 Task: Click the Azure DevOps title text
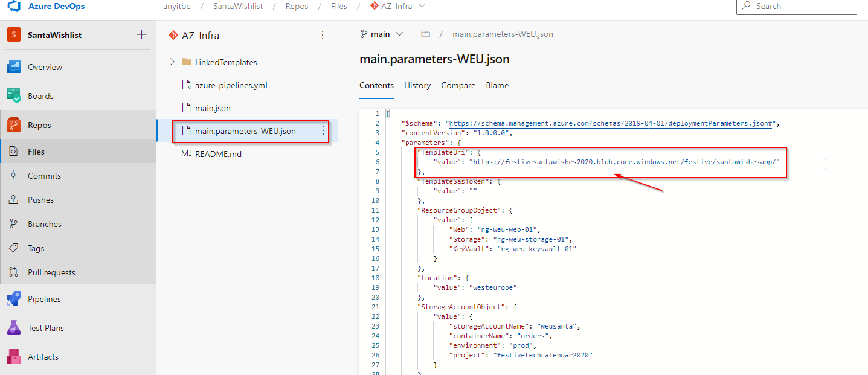[57, 6]
